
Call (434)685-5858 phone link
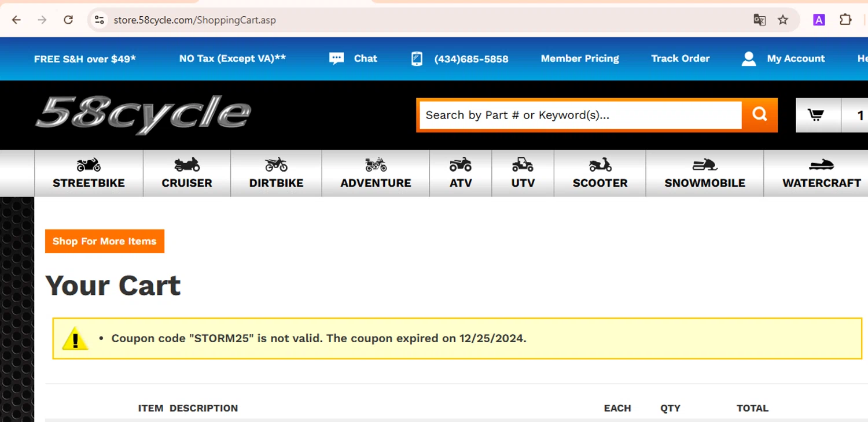coord(471,59)
